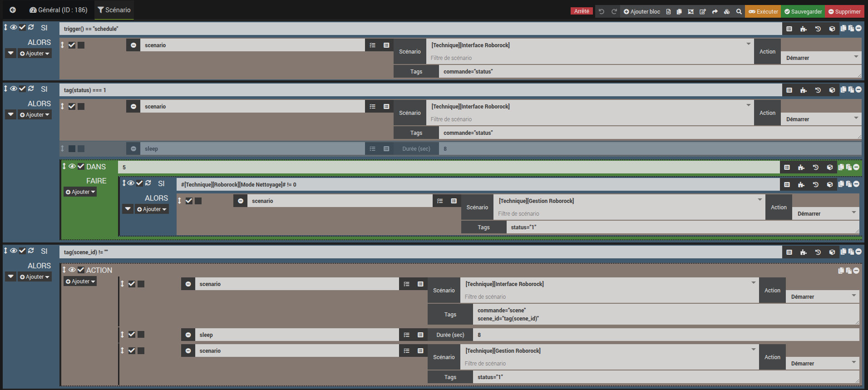Open the scenario links graph icon
This screenshot has height=390, width=868.
(691, 11)
